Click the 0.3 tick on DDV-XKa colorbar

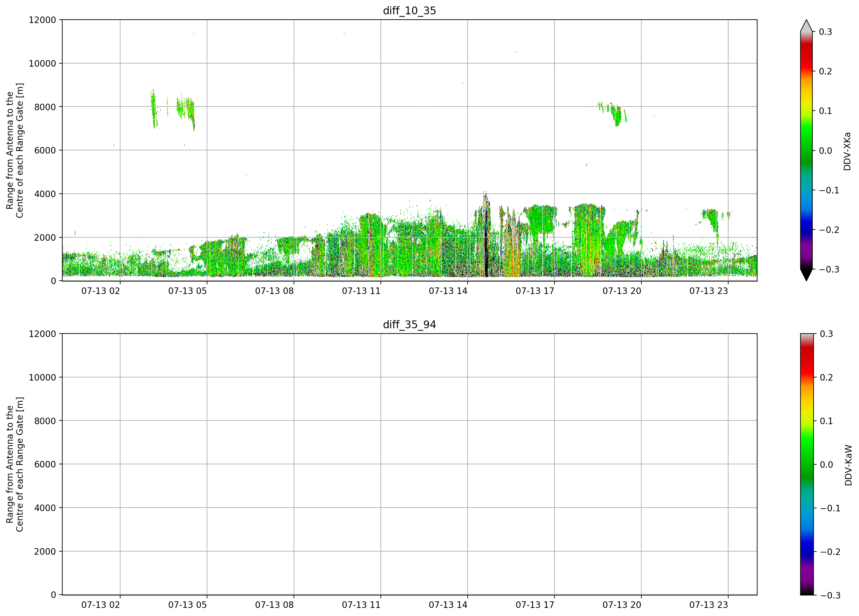click(x=825, y=32)
